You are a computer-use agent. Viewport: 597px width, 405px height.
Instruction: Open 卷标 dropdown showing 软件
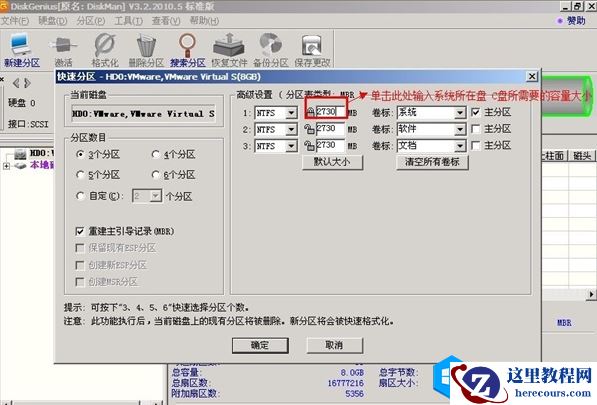point(460,129)
